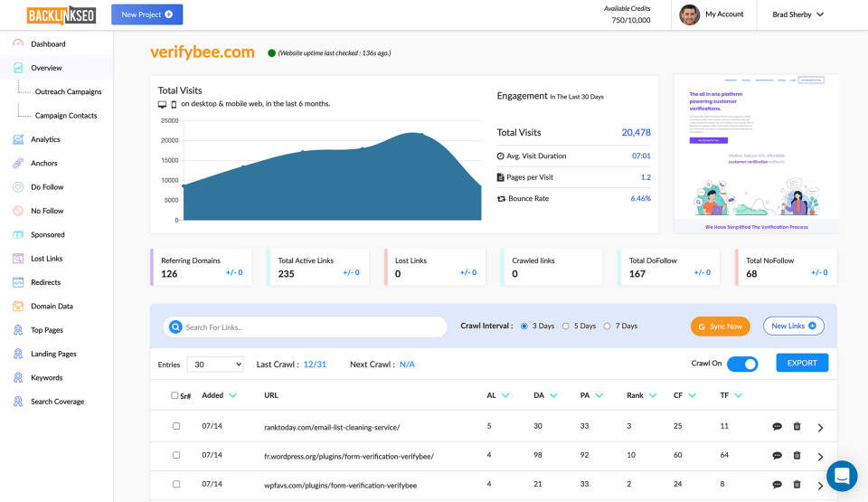Sort by AL column arrow

pyautogui.click(x=505, y=395)
